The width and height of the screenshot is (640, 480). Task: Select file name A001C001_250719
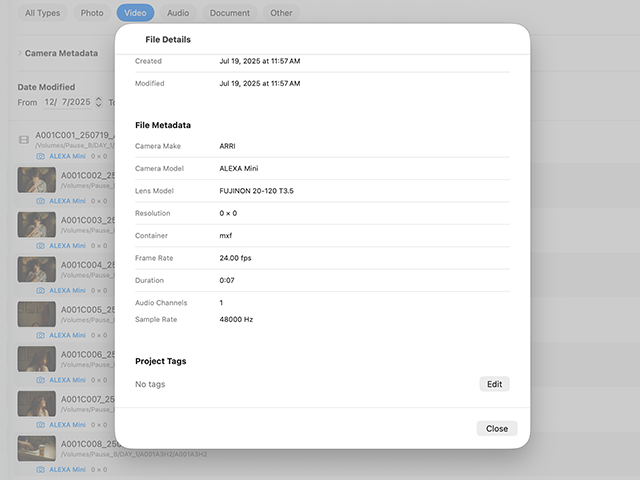point(75,135)
